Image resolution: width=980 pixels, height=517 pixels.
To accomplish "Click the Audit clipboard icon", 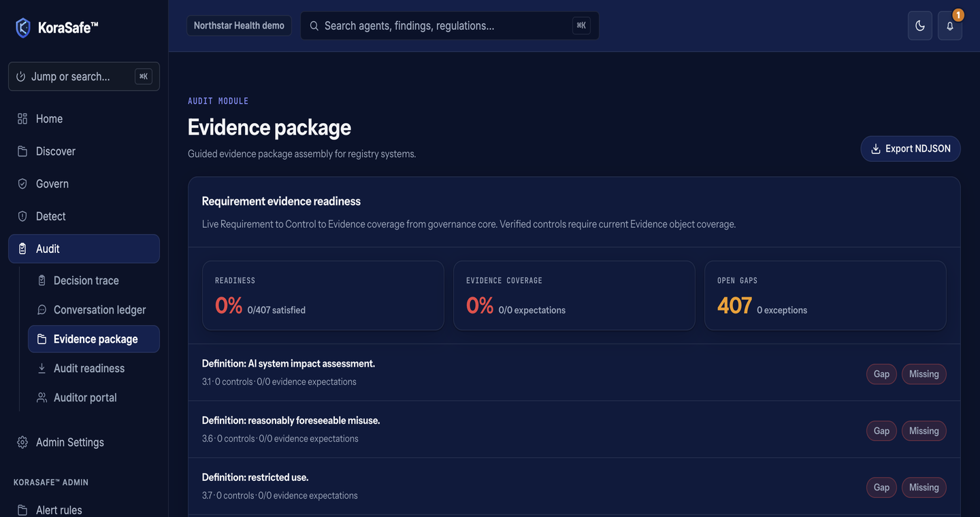I will pyautogui.click(x=22, y=249).
